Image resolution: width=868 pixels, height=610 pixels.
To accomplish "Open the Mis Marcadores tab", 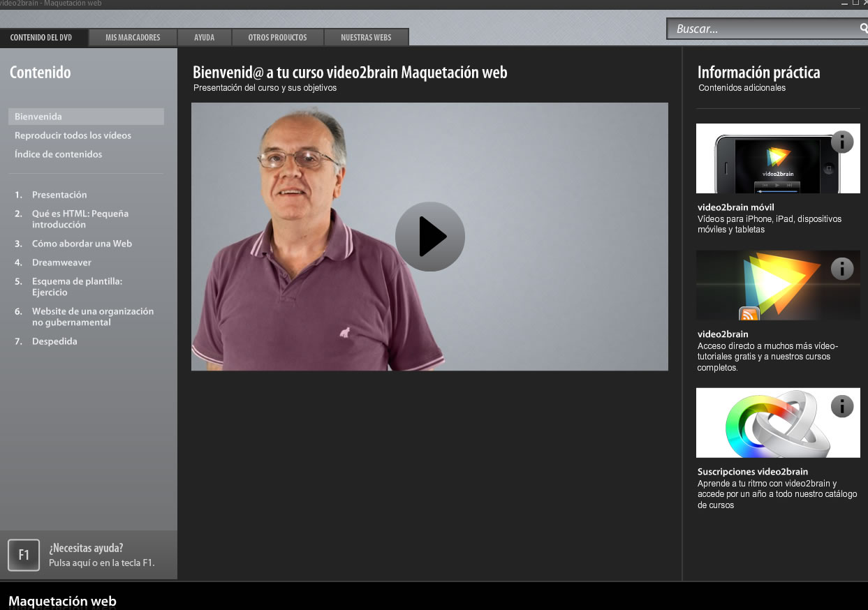I will pyautogui.click(x=133, y=38).
